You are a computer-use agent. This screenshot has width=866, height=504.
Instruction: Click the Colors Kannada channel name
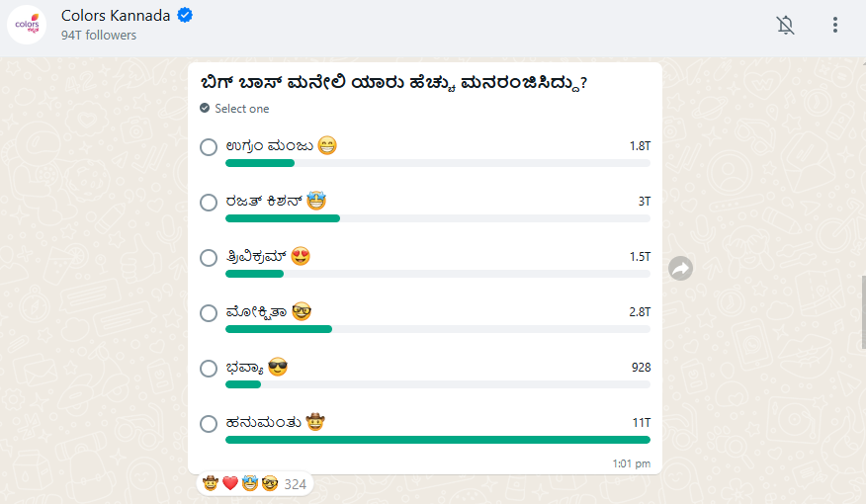115,15
